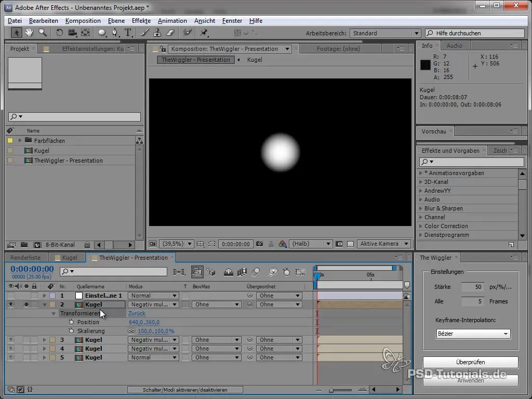The height and width of the screenshot is (399, 532).
Task: Hide Kugel layer 2 eye toggle
Action: click(11, 304)
